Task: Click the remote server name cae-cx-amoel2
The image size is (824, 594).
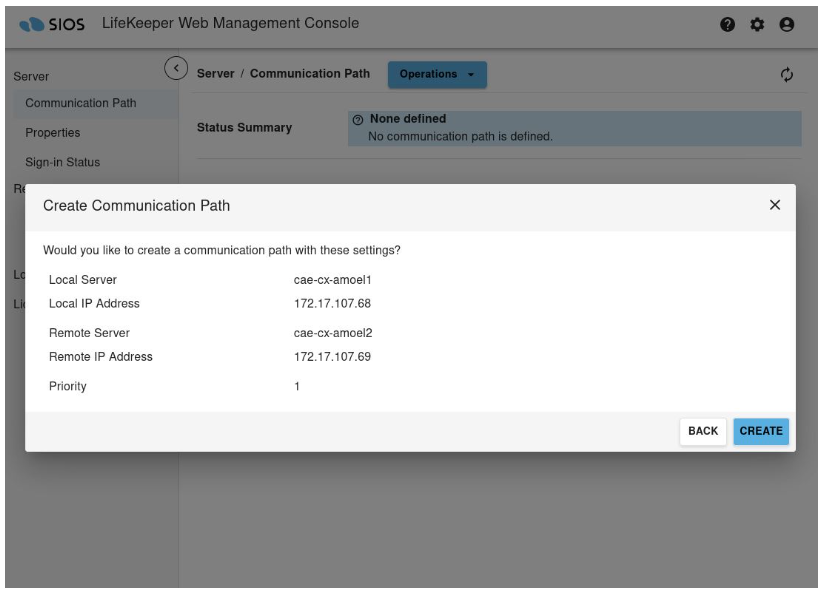Action: 326,333
